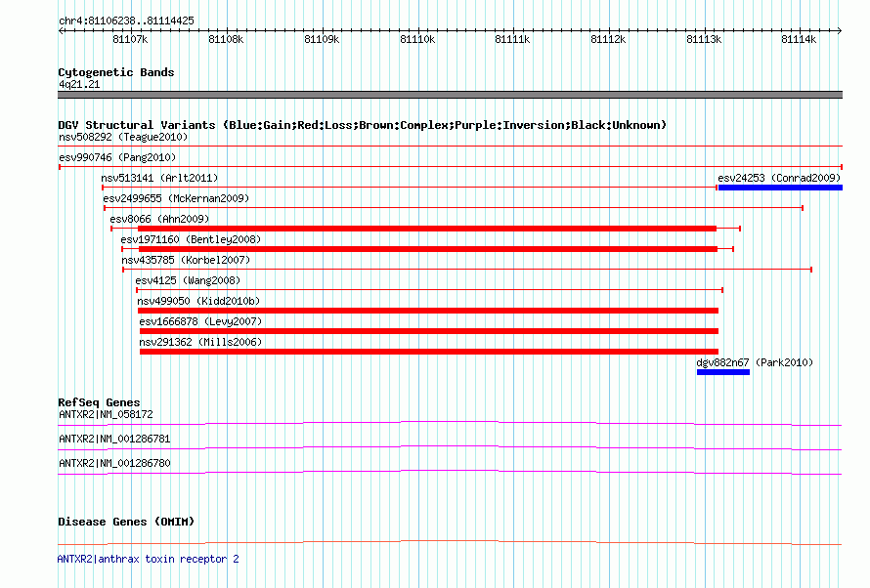
Task: Open variant nsv435785 (Korbel2007)
Action: tap(186, 260)
